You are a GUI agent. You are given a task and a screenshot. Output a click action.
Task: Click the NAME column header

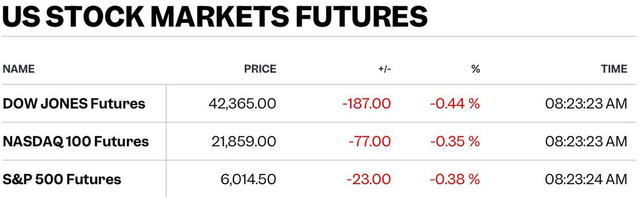pyautogui.click(x=19, y=69)
